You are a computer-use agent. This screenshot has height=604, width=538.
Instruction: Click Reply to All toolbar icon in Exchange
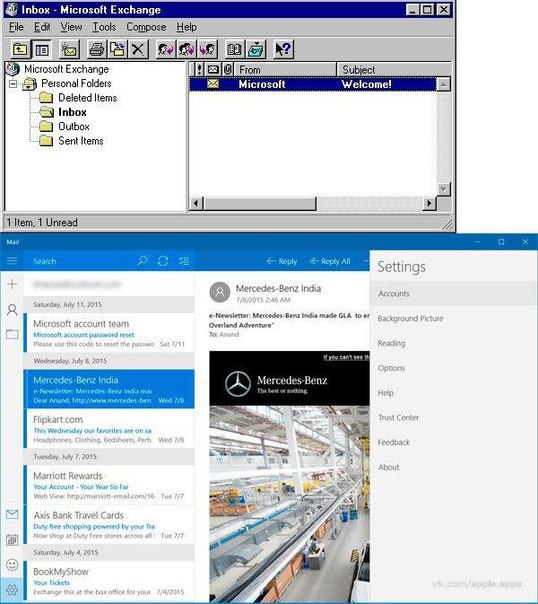click(186, 49)
